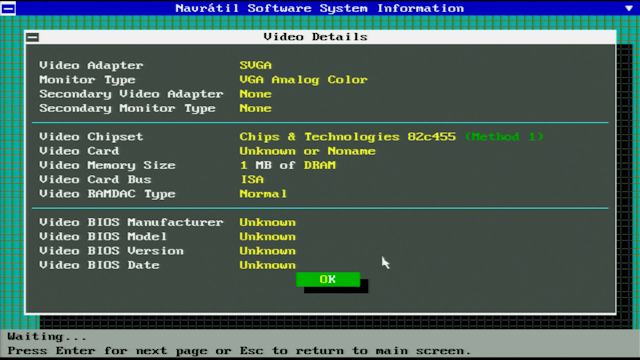Click the down arrow in title bar
The image size is (640, 360).
pyautogui.click(x=629, y=8)
